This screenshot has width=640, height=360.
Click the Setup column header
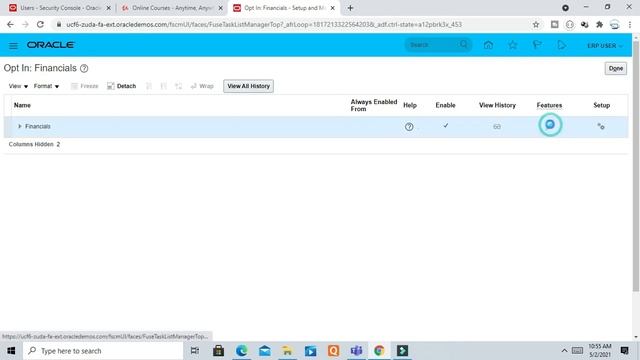[x=602, y=105]
